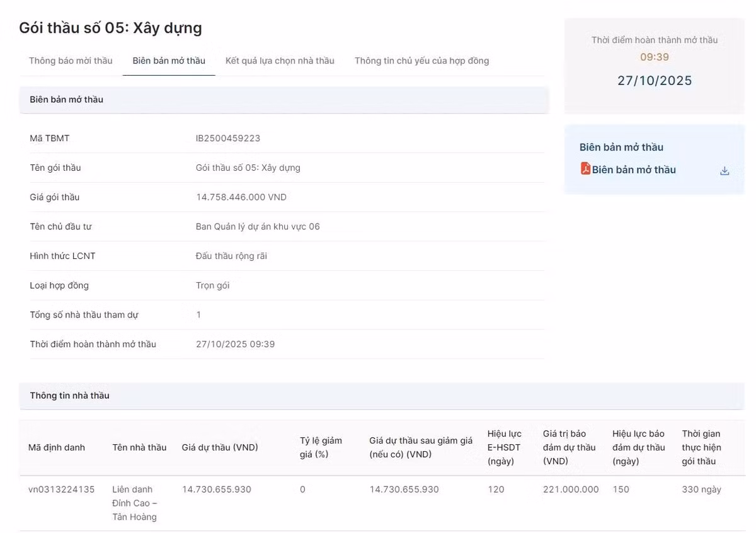
Task: Switch to Thông báo mời thầu tab
Action: click(x=71, y=60)
